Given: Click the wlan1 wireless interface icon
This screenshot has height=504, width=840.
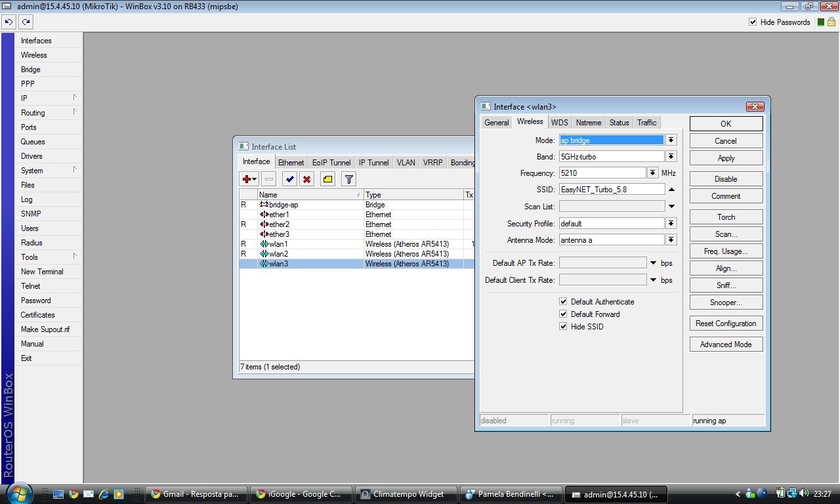Looking at the screenshot, I should pos(264,244).
